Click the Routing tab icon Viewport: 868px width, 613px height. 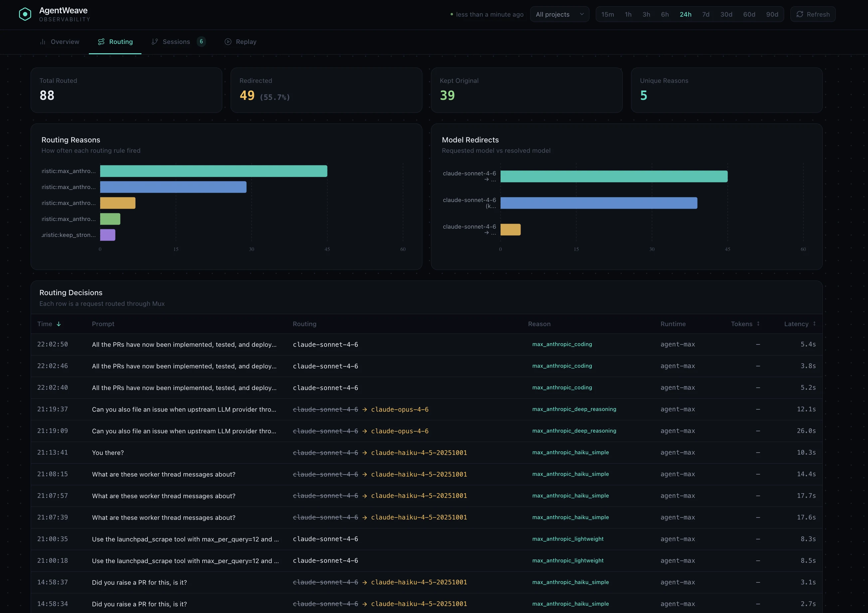[x=101, y=42]
